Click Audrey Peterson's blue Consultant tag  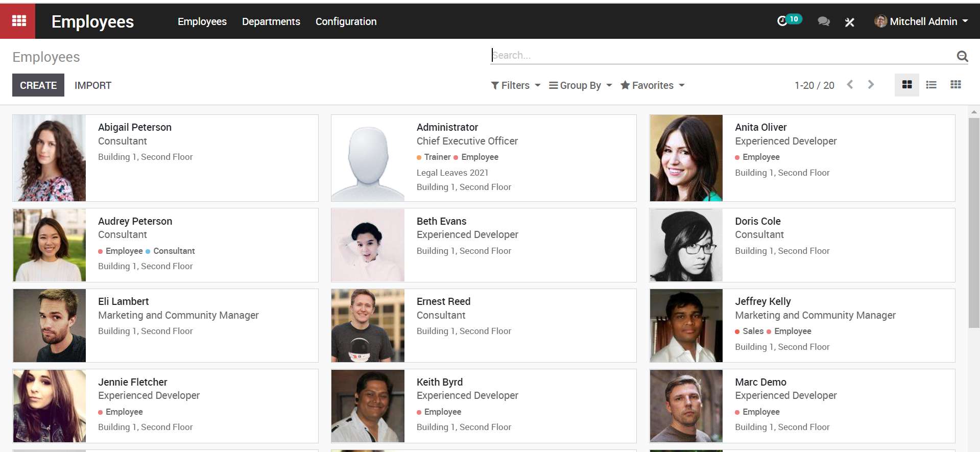coord(171,251)
